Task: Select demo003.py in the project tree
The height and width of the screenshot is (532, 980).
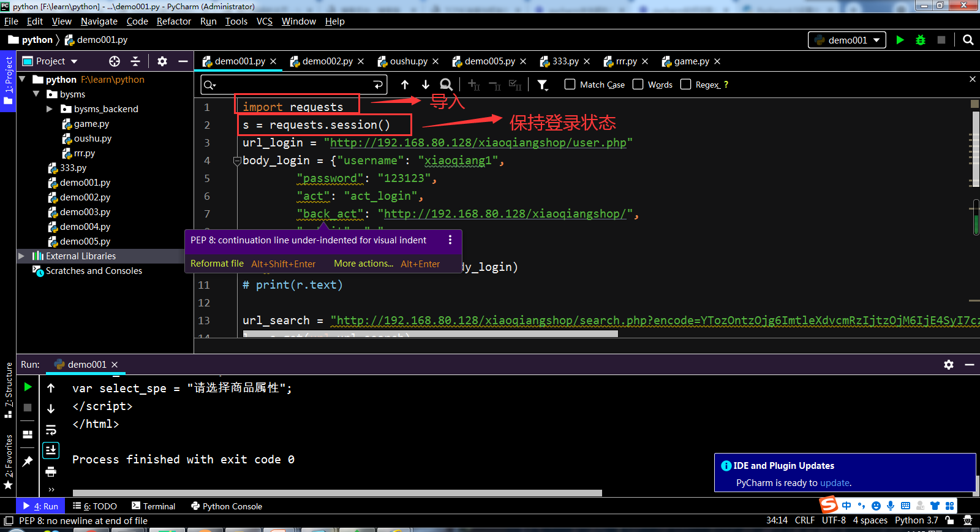Action: [85, 211]
